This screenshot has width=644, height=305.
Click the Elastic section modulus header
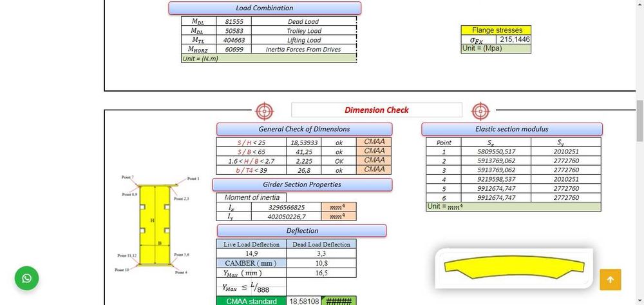(512, 129)
